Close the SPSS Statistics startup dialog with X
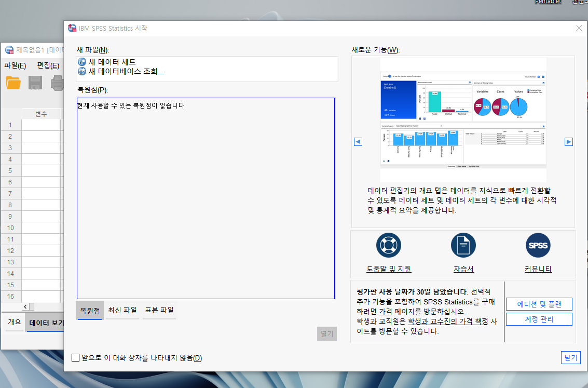This screenshot has width=588, height=388. coord(579,28)
